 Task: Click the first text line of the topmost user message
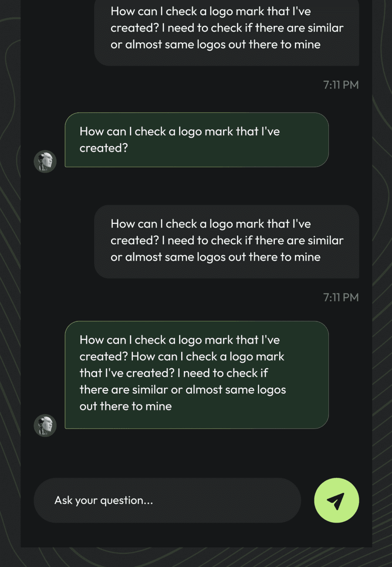[210, 11]
